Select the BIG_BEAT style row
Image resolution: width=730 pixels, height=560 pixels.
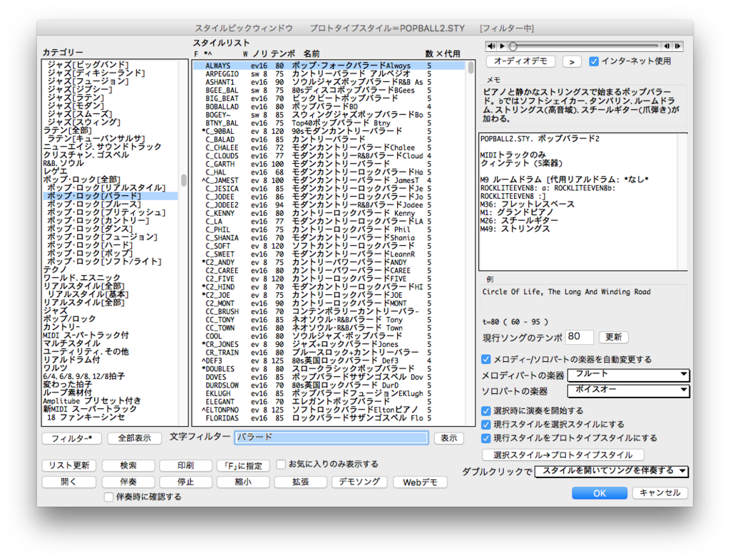pyautogui.click(x=329, y=98)
